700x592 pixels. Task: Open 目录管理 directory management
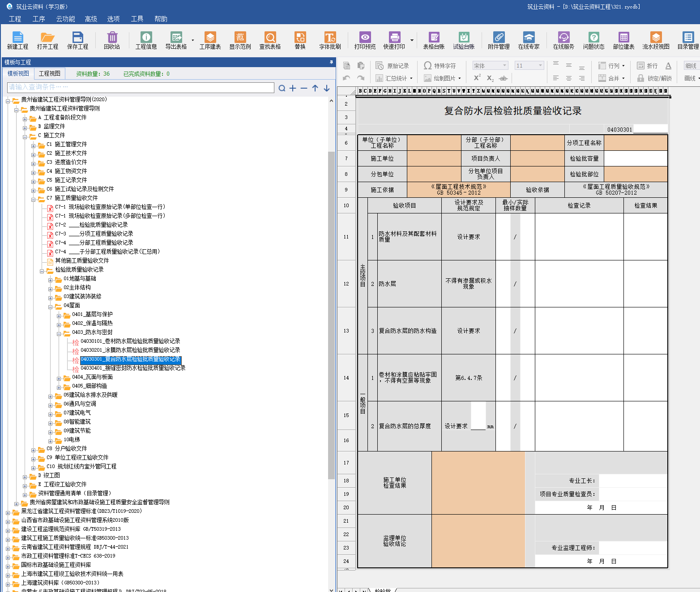tap(688, 40)
